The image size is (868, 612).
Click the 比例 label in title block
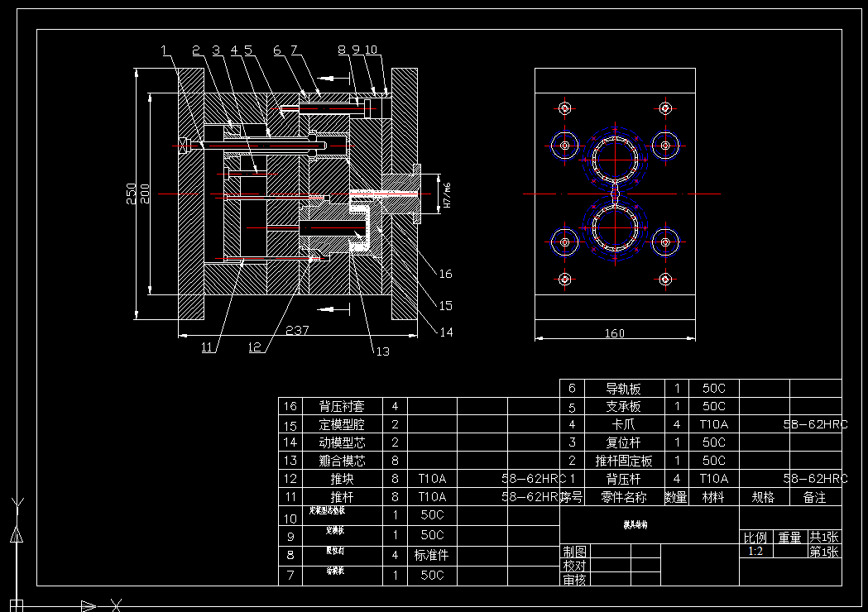(x=755, y=538)
